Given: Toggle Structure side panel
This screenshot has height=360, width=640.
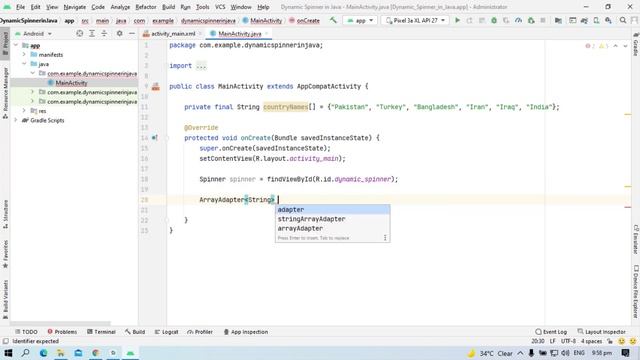Looking at the screenshot, I should 5,214.
